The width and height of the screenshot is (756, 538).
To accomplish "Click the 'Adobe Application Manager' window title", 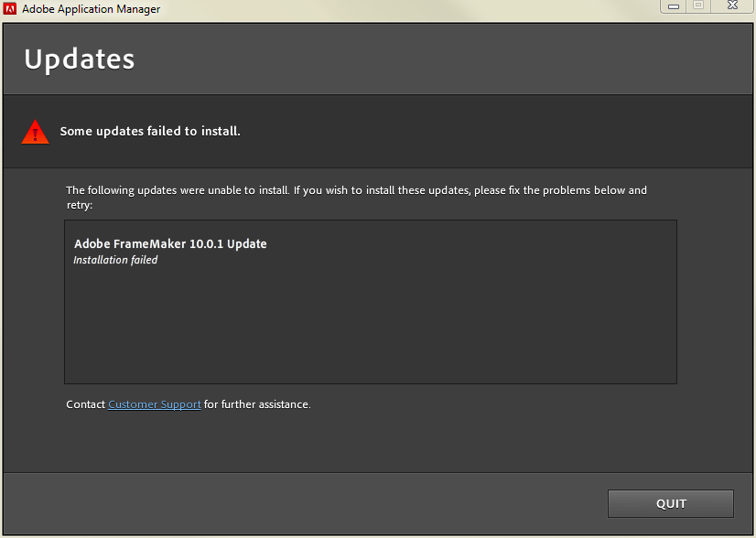I will pos(93,9).
